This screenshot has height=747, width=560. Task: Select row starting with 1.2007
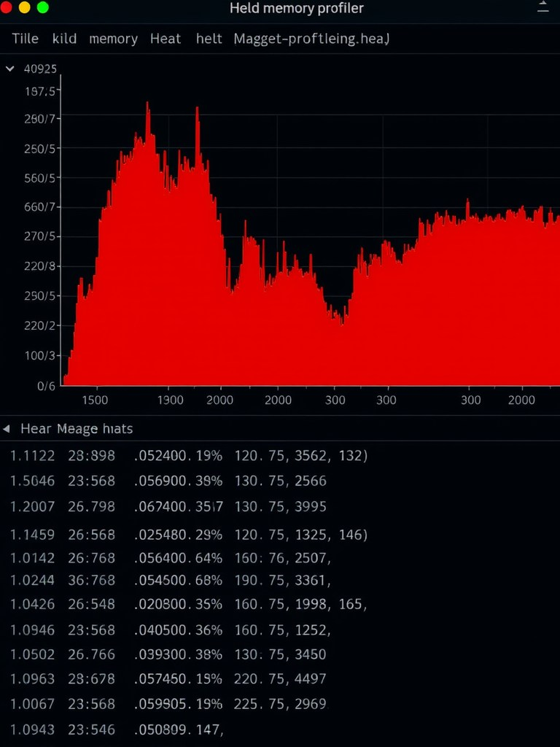[x=168, y=506]
